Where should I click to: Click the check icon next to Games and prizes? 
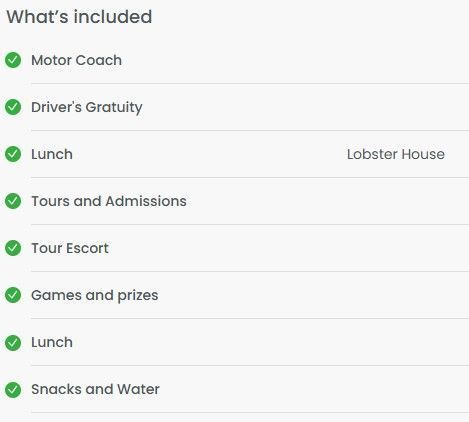[13, 295]
